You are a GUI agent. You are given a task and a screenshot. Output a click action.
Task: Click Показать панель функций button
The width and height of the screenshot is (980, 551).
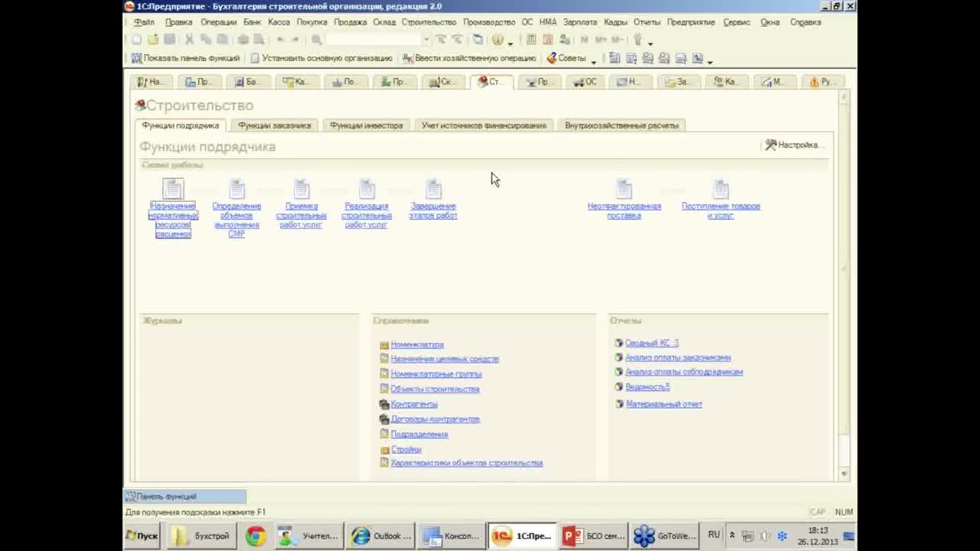point(185,58)
